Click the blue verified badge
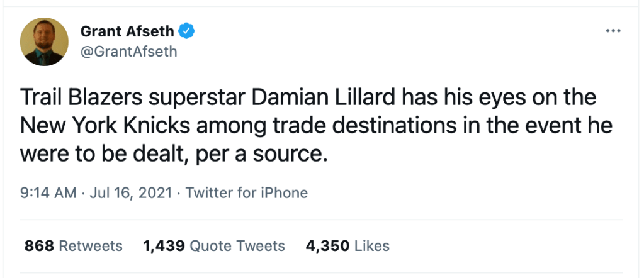 coord(186,30)
